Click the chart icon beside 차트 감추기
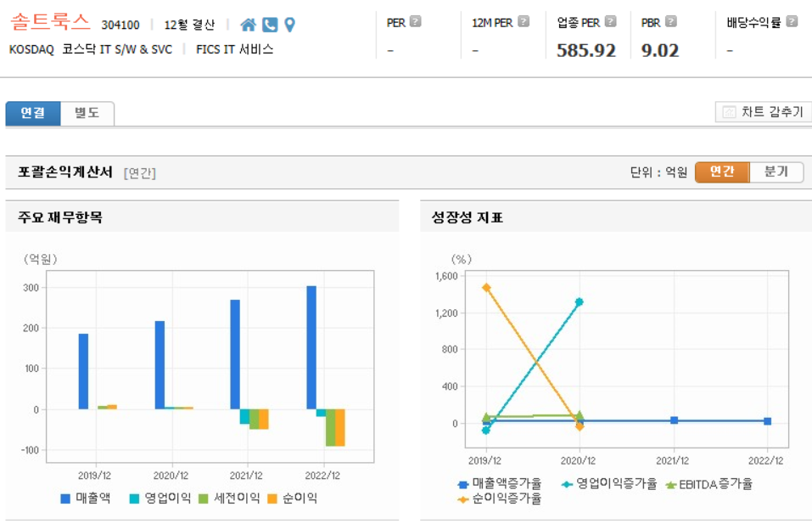This screenshot has width=812, height=524. 728,111
